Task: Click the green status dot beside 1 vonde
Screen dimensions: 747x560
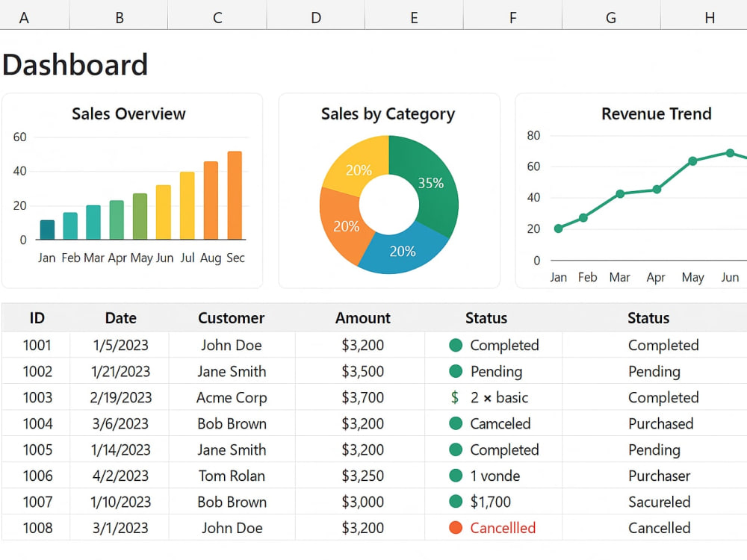Action: click(x=456, y=475)
